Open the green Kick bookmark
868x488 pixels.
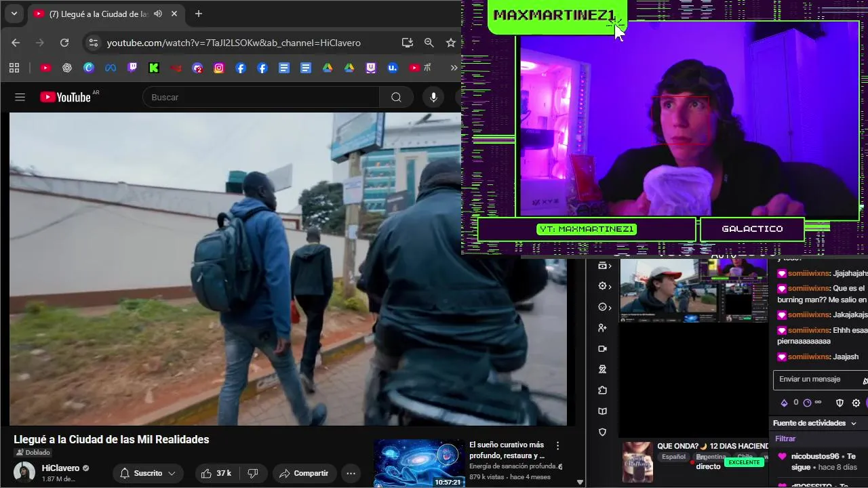coord(154,68)
